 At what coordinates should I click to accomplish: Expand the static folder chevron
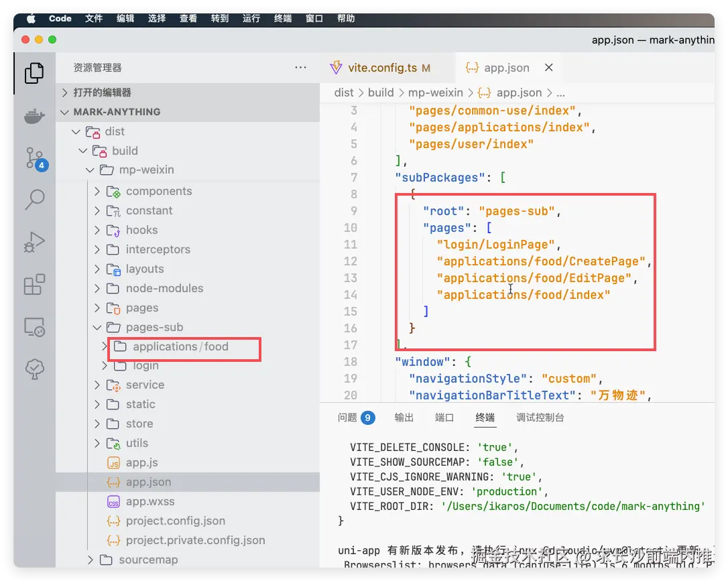[97, 405]
